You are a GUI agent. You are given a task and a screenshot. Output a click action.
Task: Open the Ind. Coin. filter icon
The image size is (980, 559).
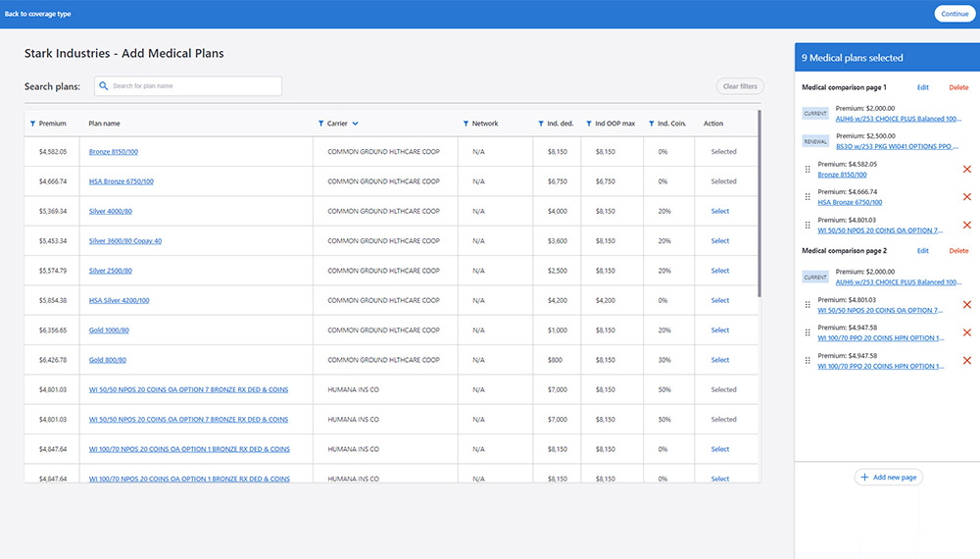click(652, 124)
